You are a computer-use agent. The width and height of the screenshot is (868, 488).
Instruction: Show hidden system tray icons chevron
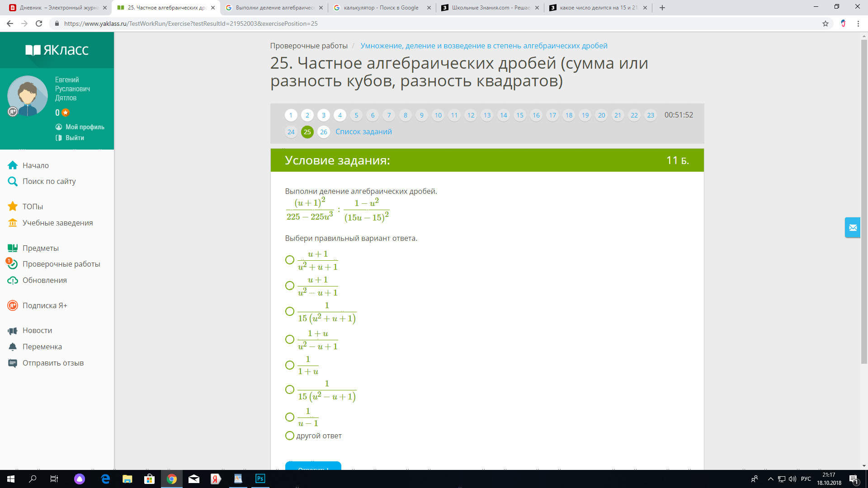coord(771,479)
